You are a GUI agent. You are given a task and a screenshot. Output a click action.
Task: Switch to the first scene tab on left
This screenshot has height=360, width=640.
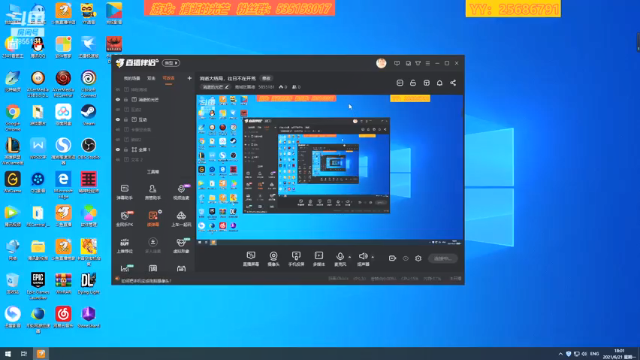[132, 78]
